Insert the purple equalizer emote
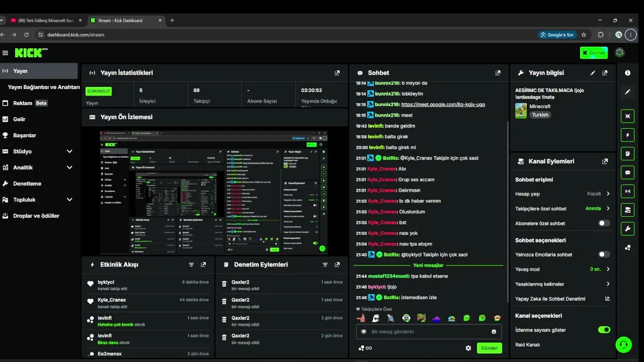 (436, 318)
